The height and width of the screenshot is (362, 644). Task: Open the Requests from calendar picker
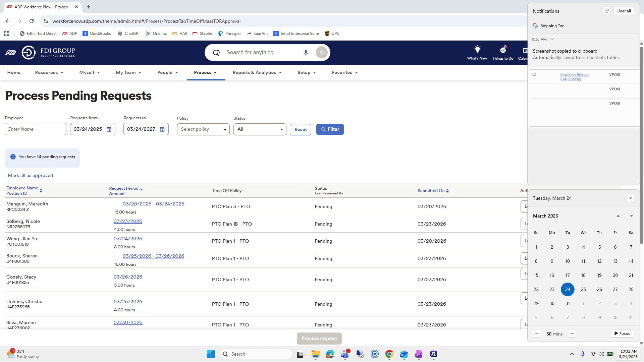(x=109, y=129)
